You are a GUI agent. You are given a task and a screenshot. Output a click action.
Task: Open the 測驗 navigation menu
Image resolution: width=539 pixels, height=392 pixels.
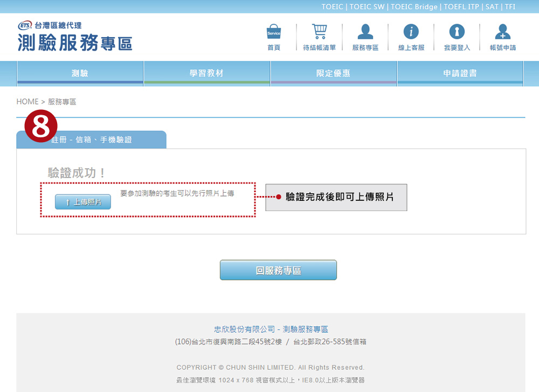(x=80, y=73)
